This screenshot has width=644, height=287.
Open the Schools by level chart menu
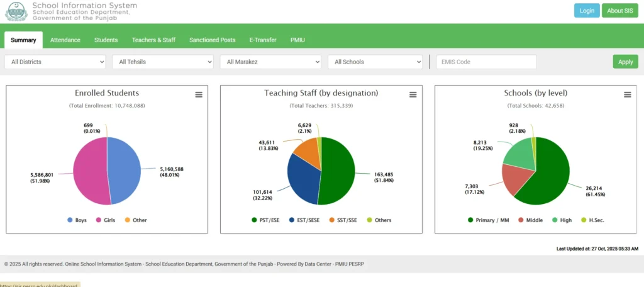coord(627,94)
